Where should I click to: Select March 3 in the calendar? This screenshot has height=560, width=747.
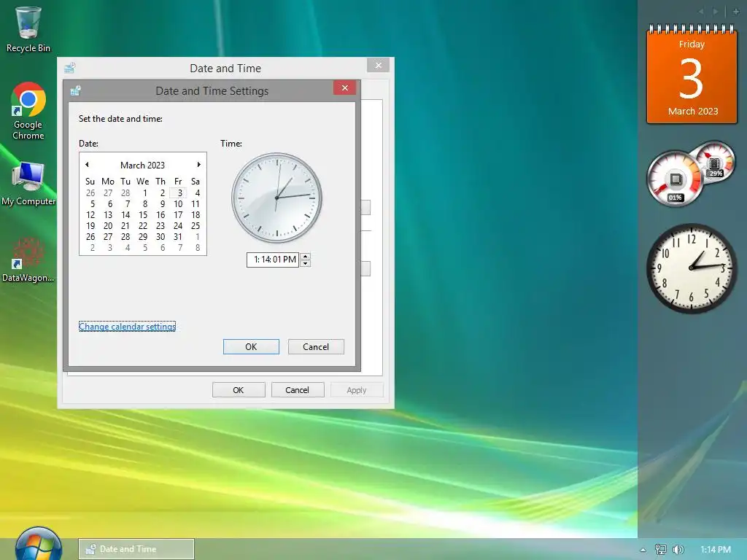(x=178, y=192)
